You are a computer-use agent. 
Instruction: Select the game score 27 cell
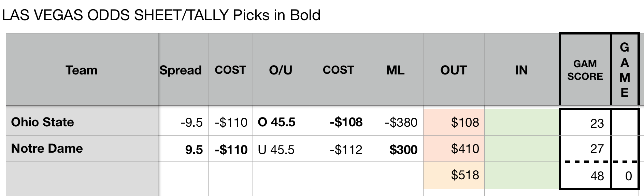point(585,149)
